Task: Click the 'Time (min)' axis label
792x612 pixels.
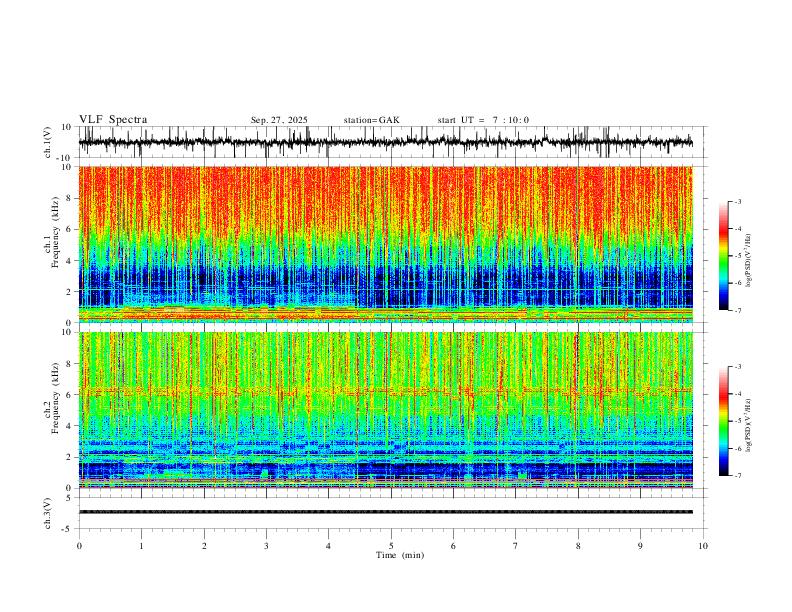Action: (x=400, y=555)
